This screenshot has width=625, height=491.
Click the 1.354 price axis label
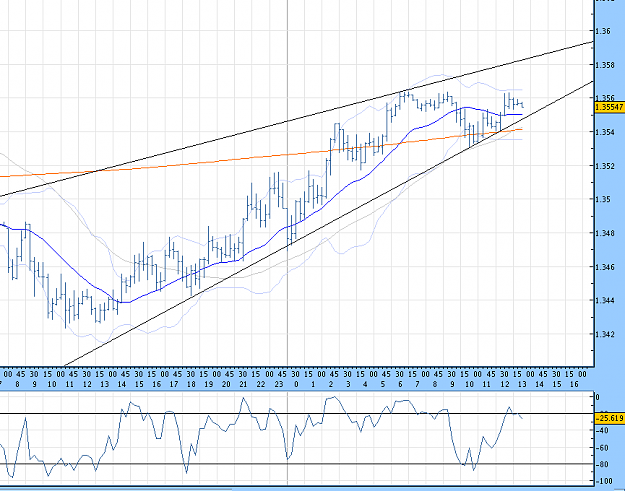click(x=605, y=132)
